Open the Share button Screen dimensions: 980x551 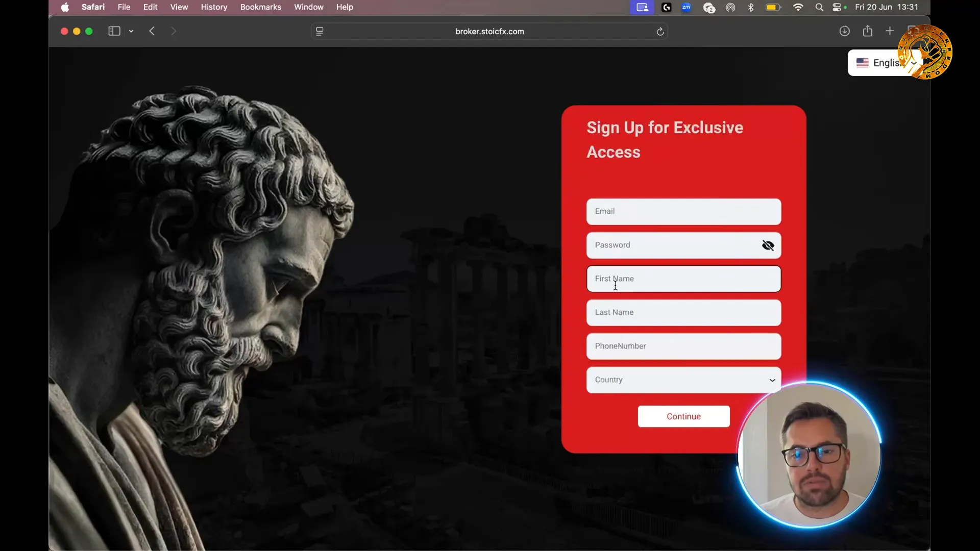868,31
